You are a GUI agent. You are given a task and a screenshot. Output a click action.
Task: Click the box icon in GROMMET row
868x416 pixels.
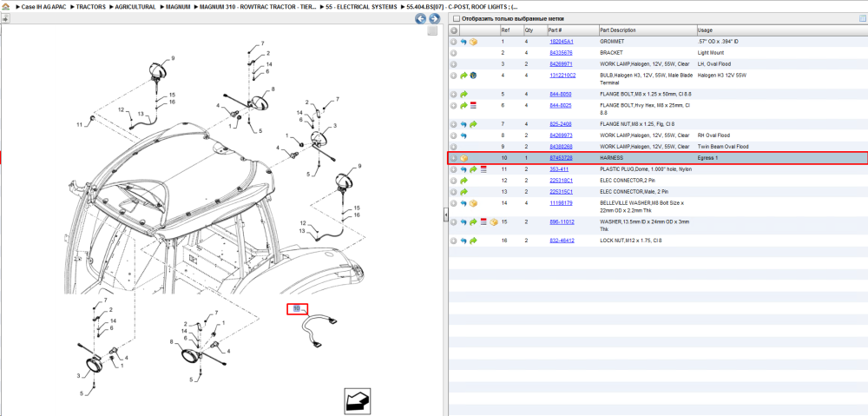click(x=473, y=42)
